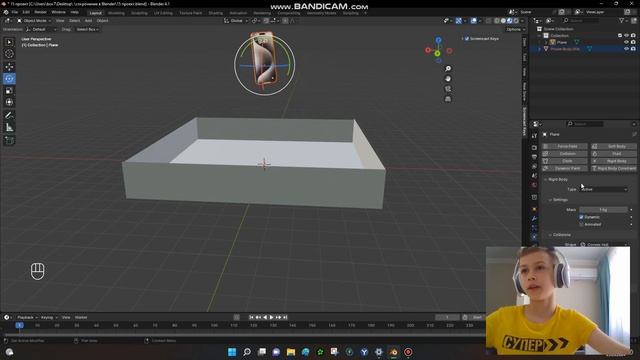Open the Select Box drag dropdown

click(x=87, y=29)
